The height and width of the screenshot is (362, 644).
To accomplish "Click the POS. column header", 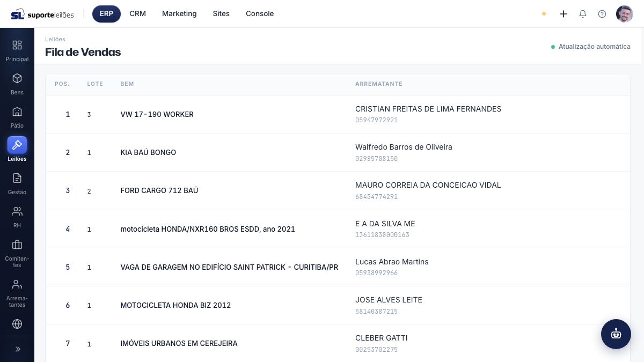I will (x=62, y=84).
